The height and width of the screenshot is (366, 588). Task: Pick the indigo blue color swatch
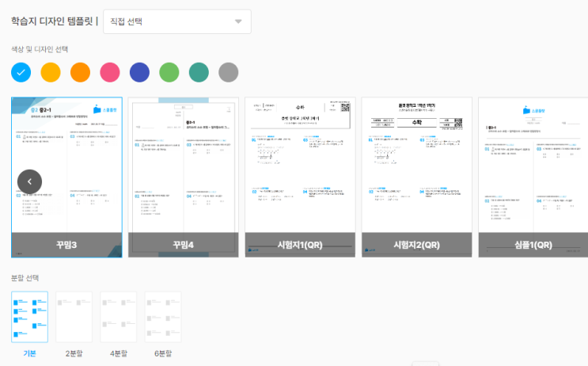pos(139,72)
